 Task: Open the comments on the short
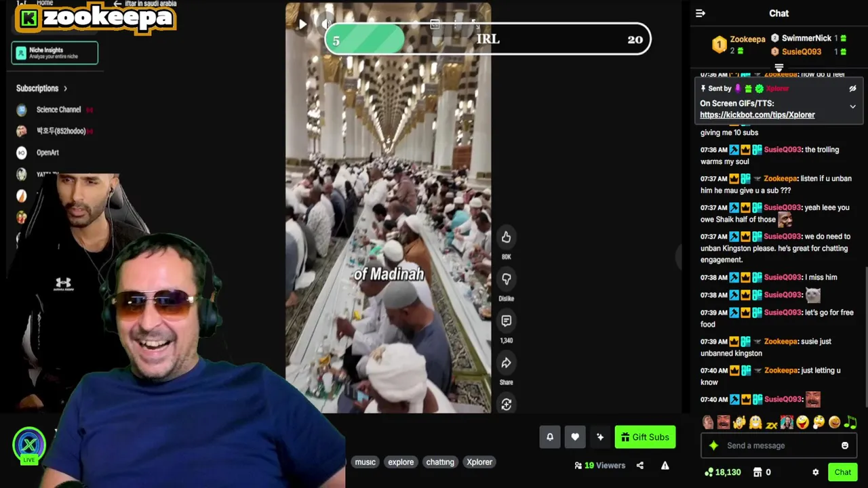pos(506,321)
